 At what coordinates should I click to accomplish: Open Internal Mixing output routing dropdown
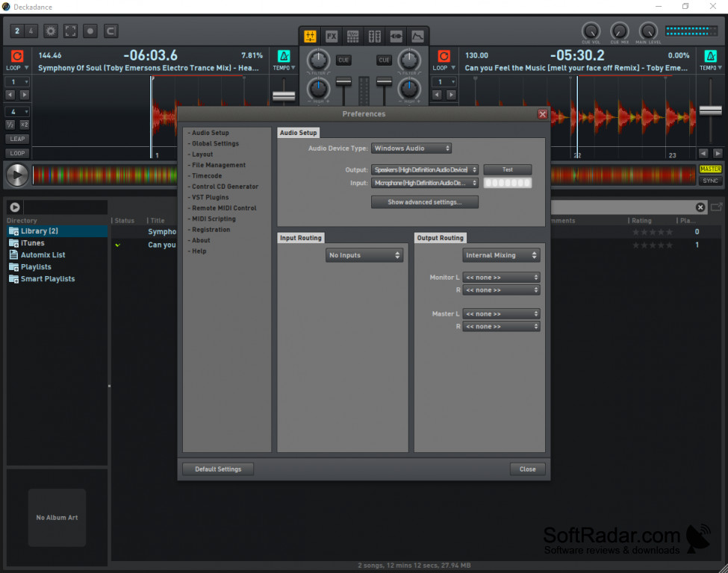pos(502,255)
